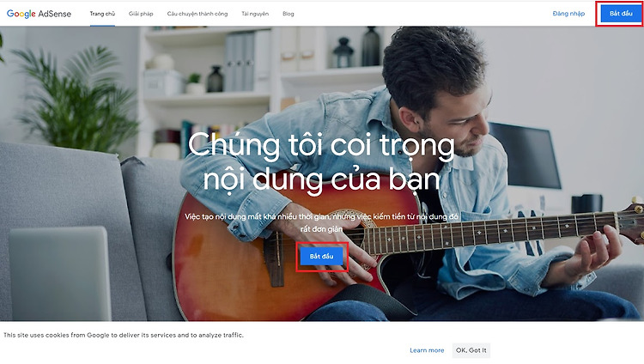This screenshot has width=644, height=364.
Task: Go to Câu chuyện thành công page
Action: (x=197, y=14)
